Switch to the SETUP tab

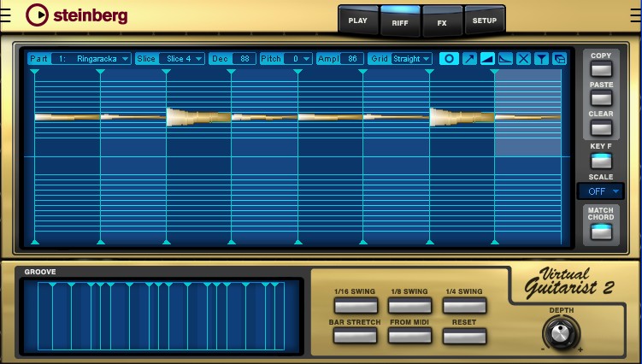(485, 21)
